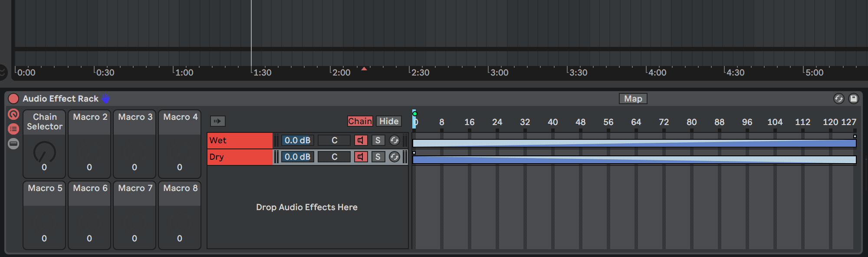This screenshot has width=868, height=257.
Task: Mute the Wet chain with speaker toggle
Action: coord(361,140)
